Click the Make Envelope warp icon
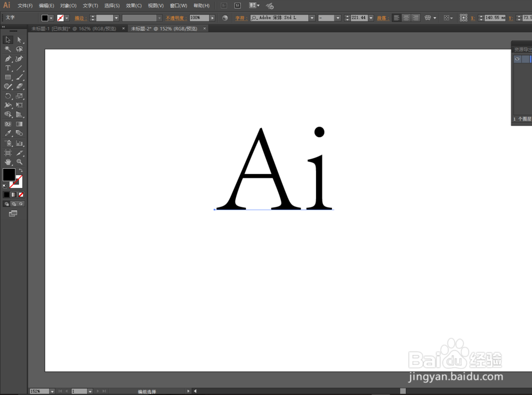 click(428, 18)
